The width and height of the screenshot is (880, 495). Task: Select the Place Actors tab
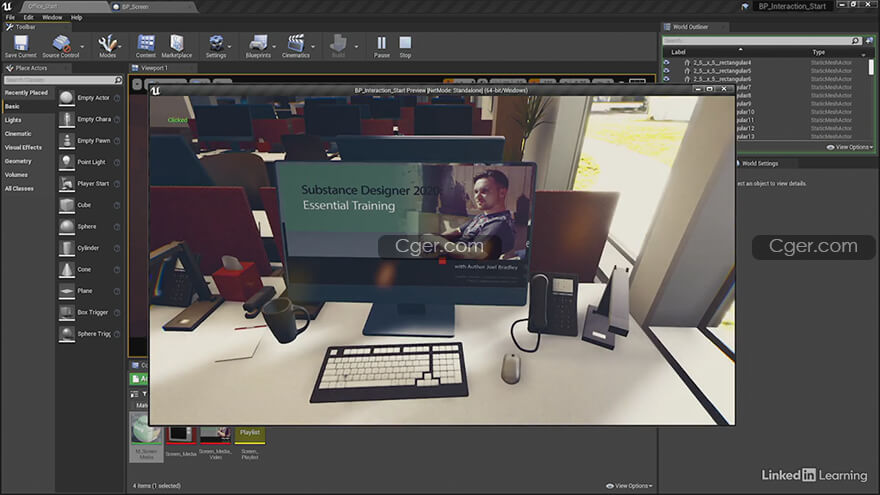(x=31, y=68)
